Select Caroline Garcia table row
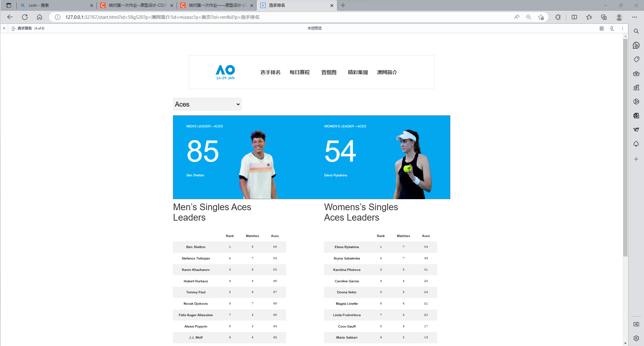Viewport: 644px width, 346px height. [381, 281]
